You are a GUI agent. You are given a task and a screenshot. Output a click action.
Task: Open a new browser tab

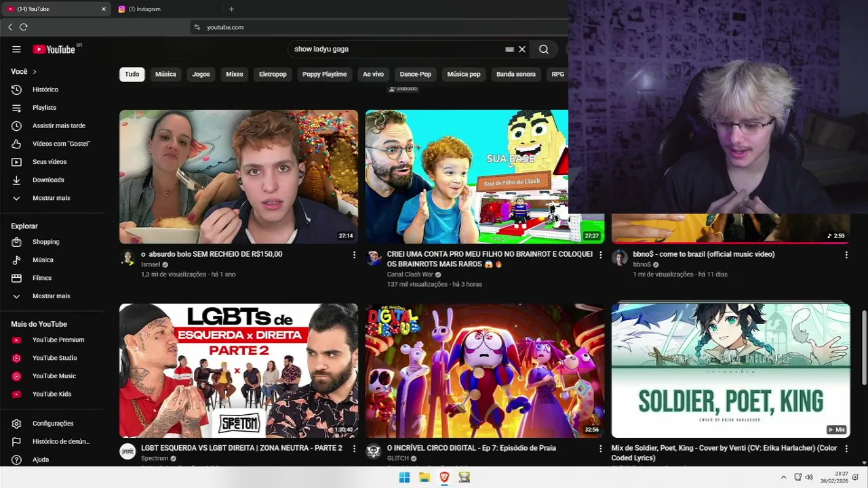(231, 9)
